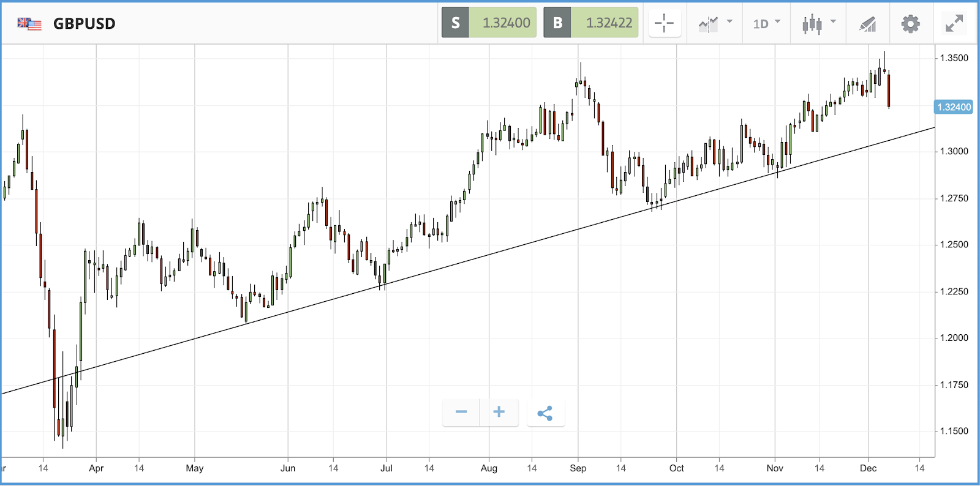Click the current price tag 1.32400
This screenshot has height=486, width=980.
pos(954,107)
